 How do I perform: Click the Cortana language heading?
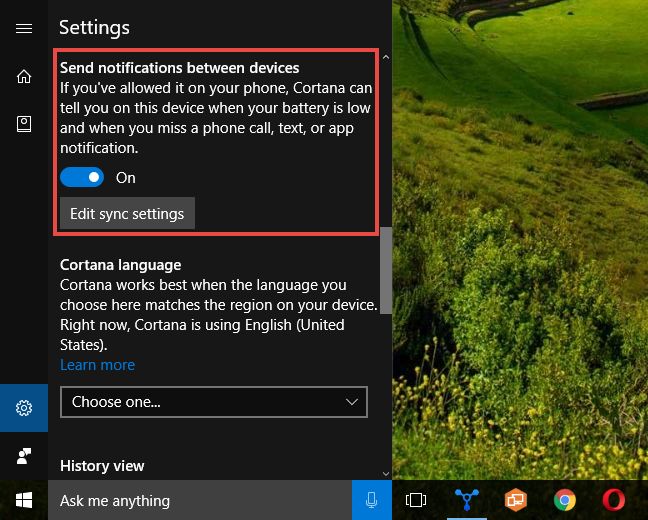pos(121,265)
